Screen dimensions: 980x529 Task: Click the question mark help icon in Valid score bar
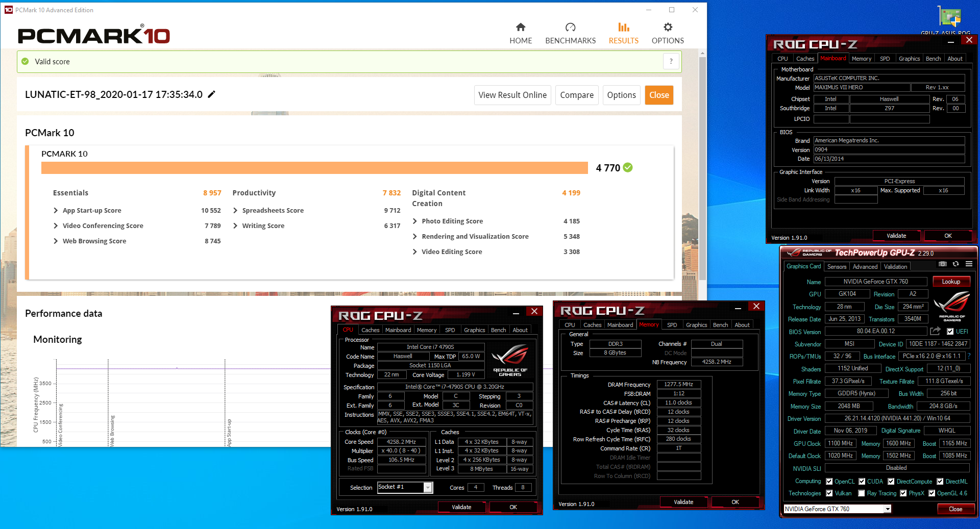click(x=671, y=62)
